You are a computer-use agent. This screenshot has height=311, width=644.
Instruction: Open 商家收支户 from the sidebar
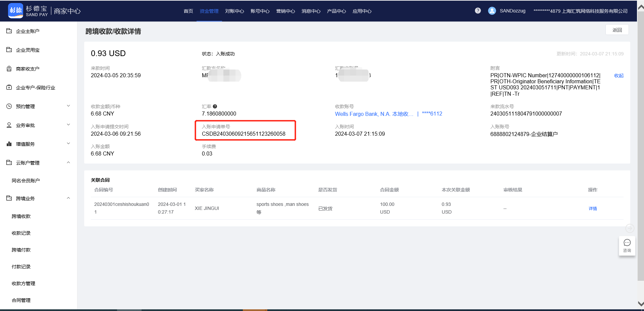[28, 69]
